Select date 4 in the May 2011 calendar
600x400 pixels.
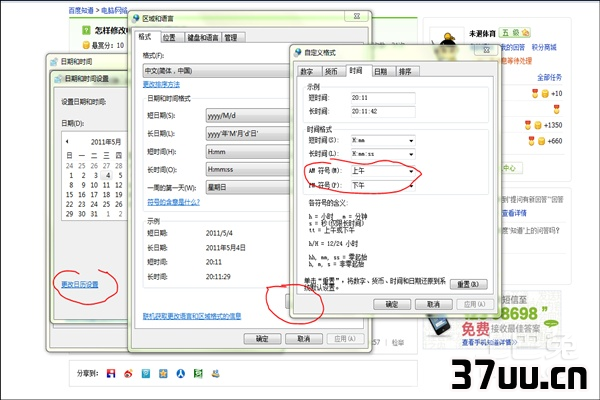point(108,175)
